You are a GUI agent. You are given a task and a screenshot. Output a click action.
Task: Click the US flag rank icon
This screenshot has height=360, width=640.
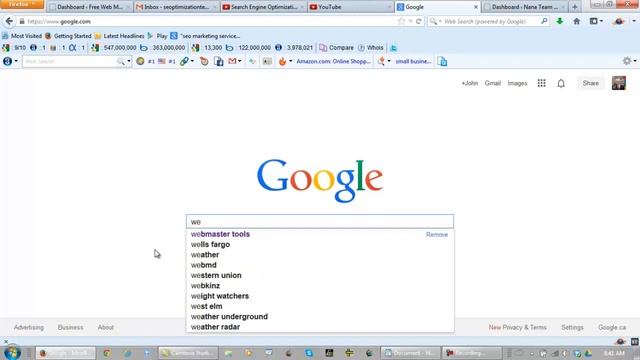click(x=162, y=61)
